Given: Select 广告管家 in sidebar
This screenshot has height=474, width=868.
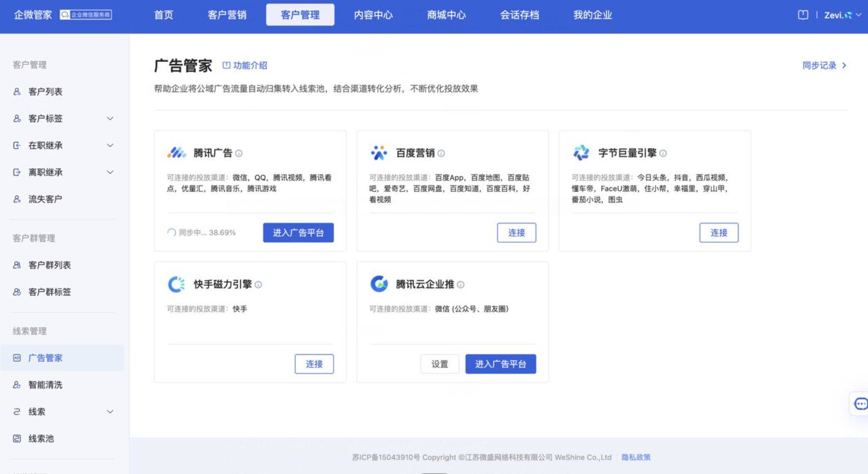Looking at the screenshot, I should (x=62, y=358).
